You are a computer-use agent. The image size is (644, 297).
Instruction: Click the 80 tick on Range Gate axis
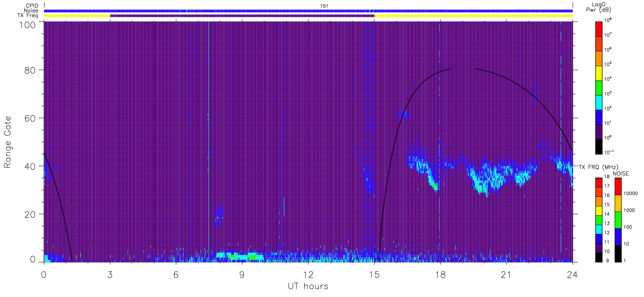[x=29, y=70]
